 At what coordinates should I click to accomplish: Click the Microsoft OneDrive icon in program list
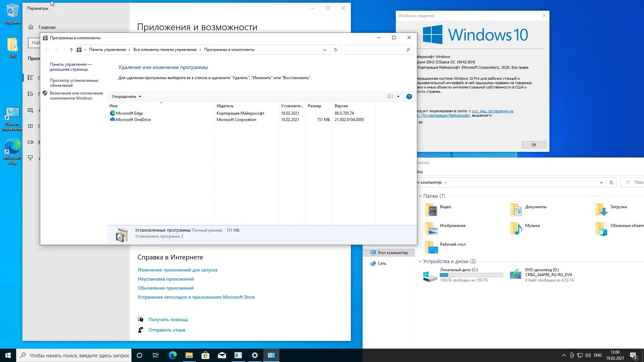coord(112,120)
